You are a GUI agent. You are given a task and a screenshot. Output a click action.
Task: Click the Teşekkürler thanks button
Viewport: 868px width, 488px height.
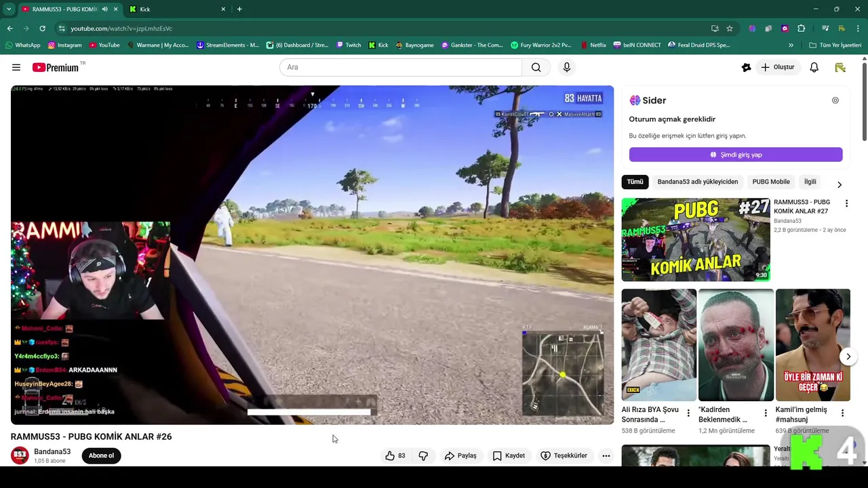[564, 455]
